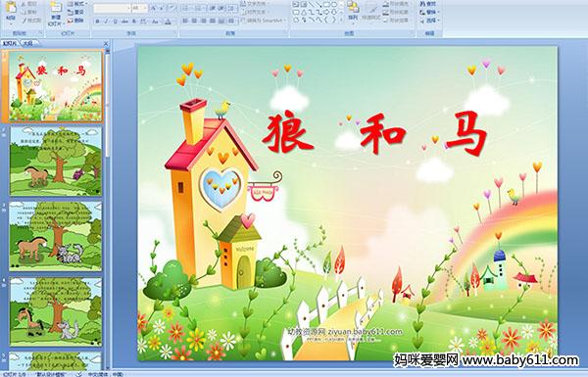Select the font color icon
588x377 pixels.
click(x=168, y=22)
